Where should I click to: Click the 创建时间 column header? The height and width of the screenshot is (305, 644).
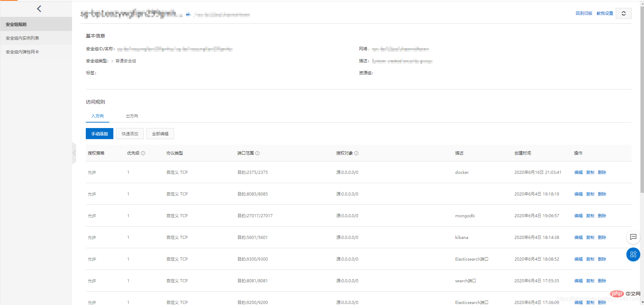[x=523, y=153]
